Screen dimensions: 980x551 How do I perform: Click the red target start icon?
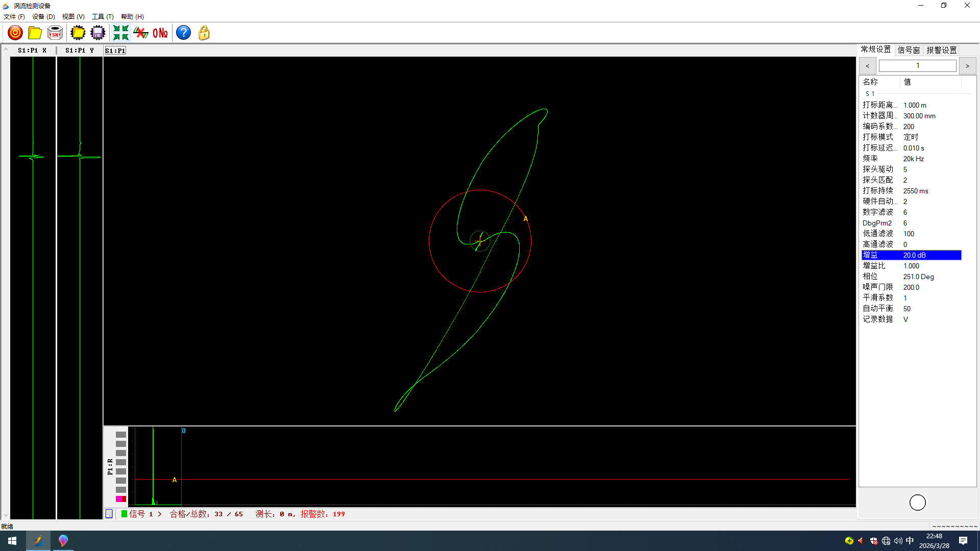click(15, 33)
